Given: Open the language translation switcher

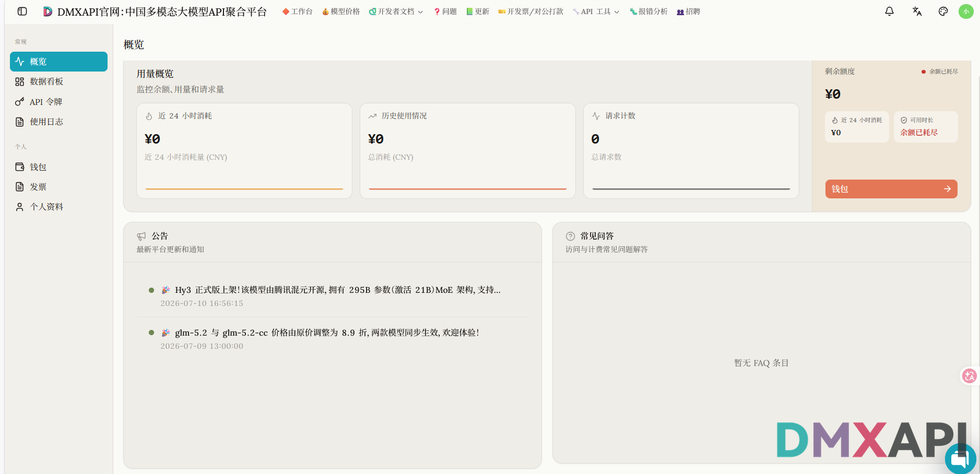Looking at the screenshot, I should point(917,11).
